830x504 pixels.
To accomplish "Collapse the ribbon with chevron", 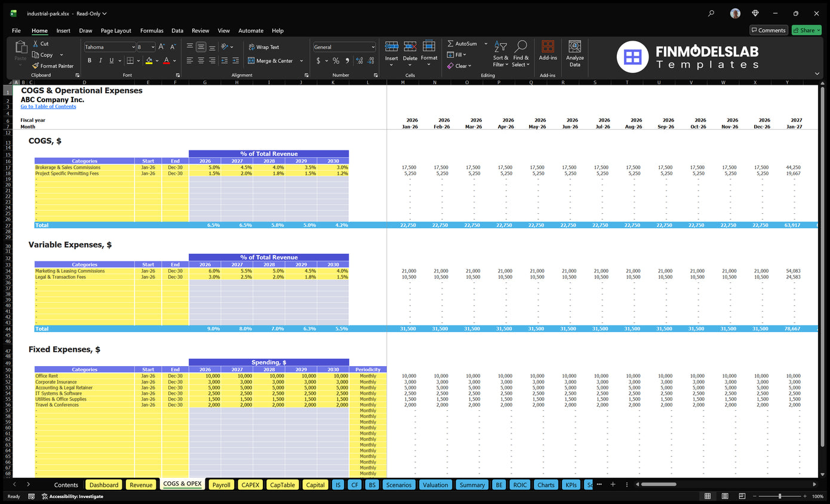I will (x=817, y=73).
